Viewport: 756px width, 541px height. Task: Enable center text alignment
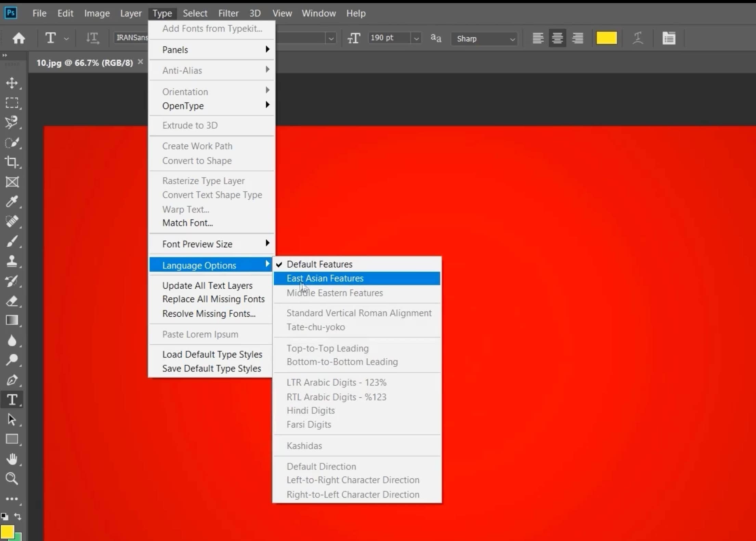(x=557, y=38)
